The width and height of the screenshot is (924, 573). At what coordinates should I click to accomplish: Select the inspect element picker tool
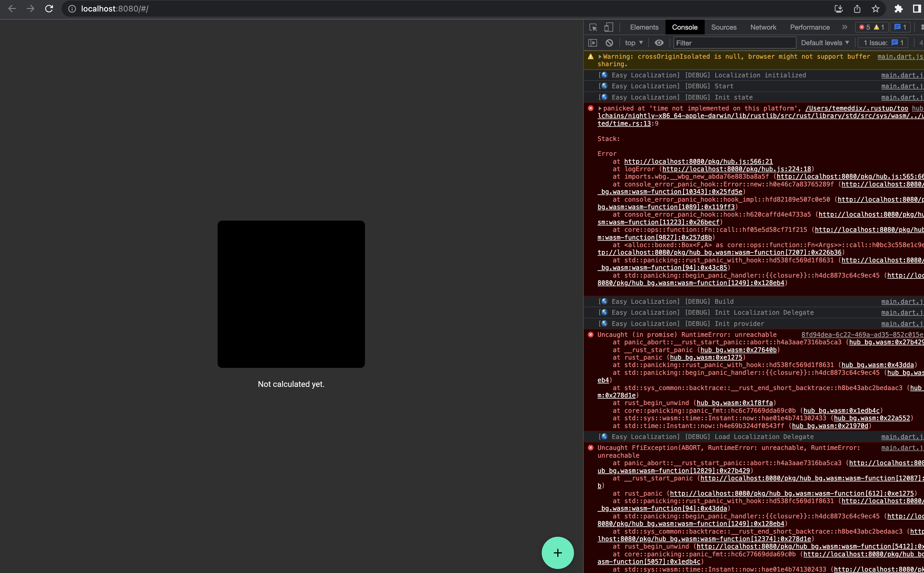[x=593, y=27]
